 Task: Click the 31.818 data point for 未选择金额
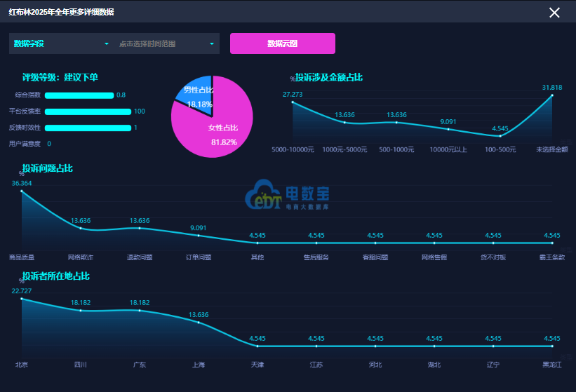551,95
